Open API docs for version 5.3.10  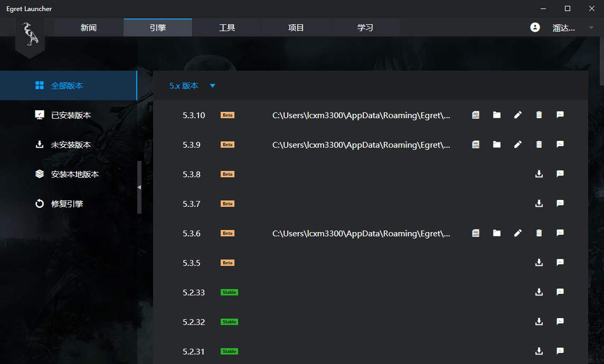coord(475,114)
